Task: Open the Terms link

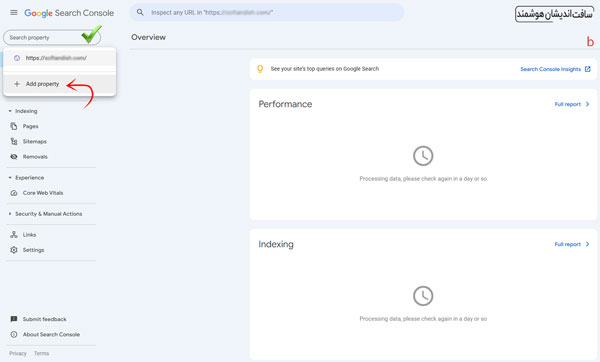Action: (x=41, y=354)
